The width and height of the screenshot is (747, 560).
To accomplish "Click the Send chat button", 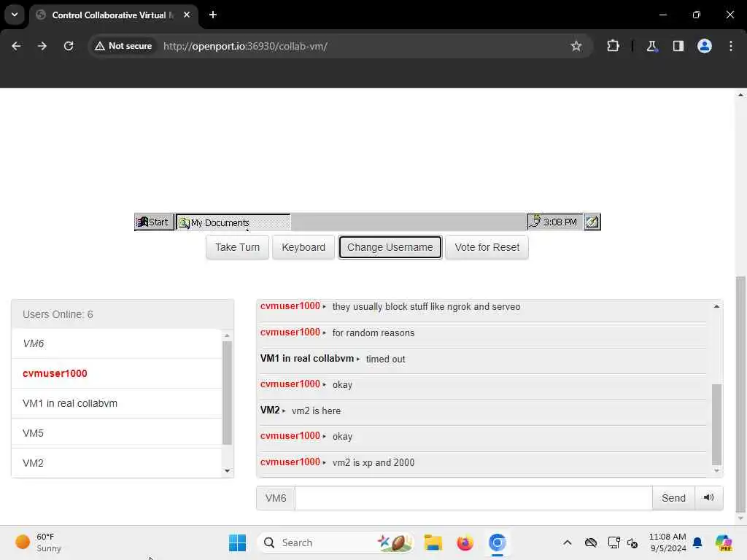I will click(673, 498).
